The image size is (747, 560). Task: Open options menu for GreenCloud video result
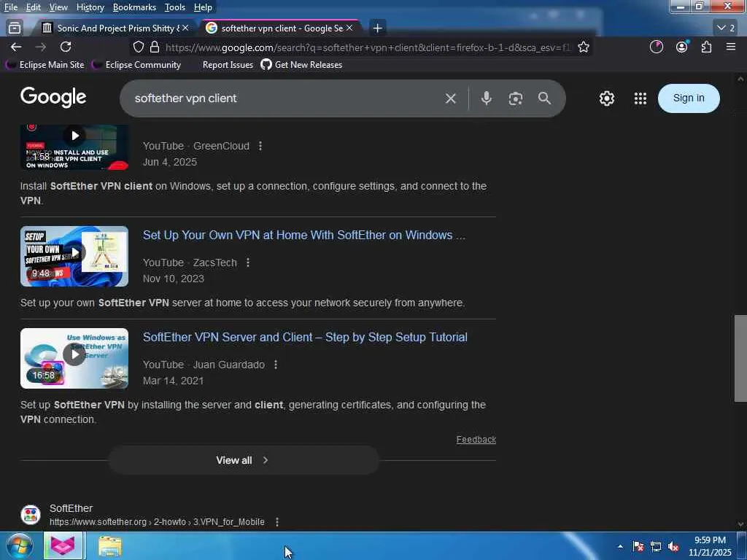click(x=260, y=146)
